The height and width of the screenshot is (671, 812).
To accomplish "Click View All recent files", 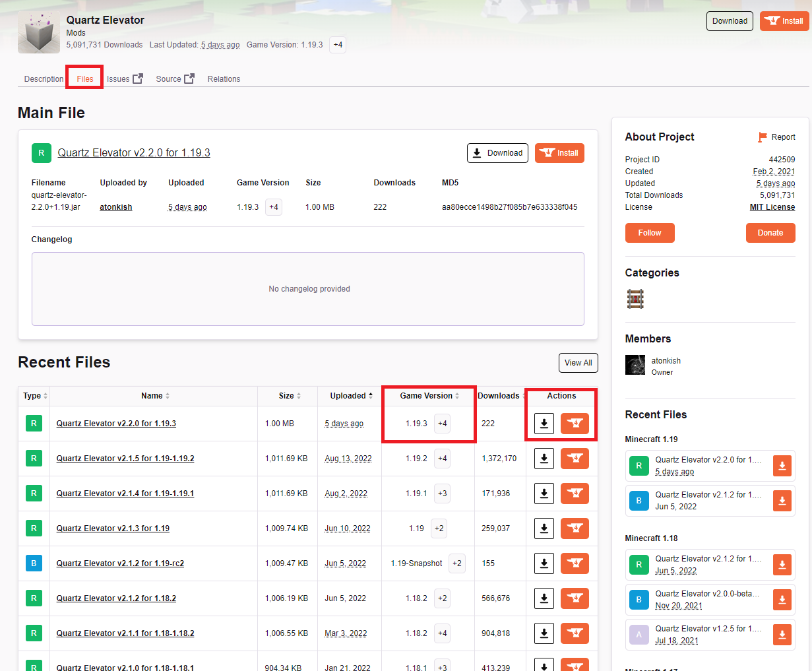I will click(x=578, y=363).
